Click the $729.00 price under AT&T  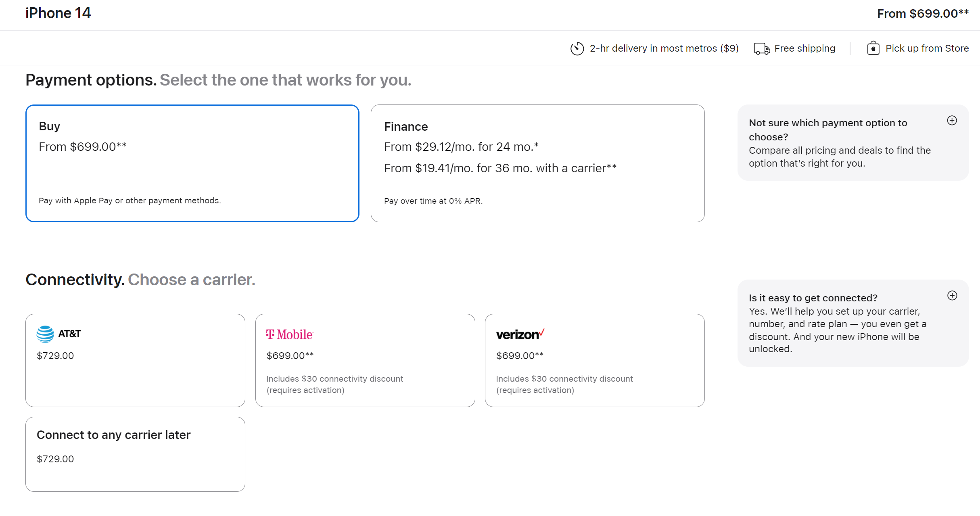[55, 356]
